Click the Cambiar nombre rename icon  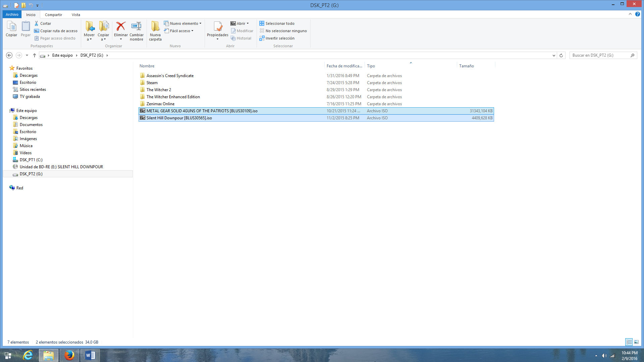(136, 26)
